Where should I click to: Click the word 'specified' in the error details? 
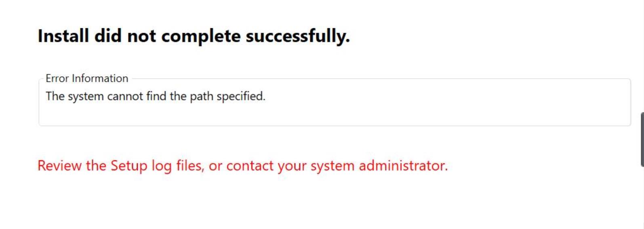(241, 97)
